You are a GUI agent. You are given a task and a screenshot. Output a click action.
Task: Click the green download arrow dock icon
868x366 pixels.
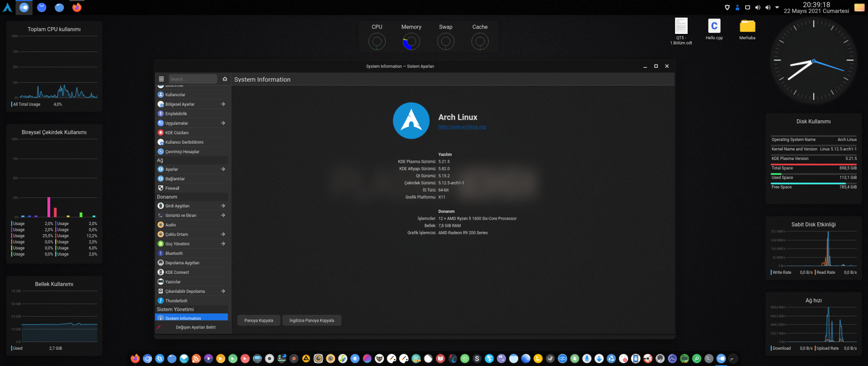575,358
